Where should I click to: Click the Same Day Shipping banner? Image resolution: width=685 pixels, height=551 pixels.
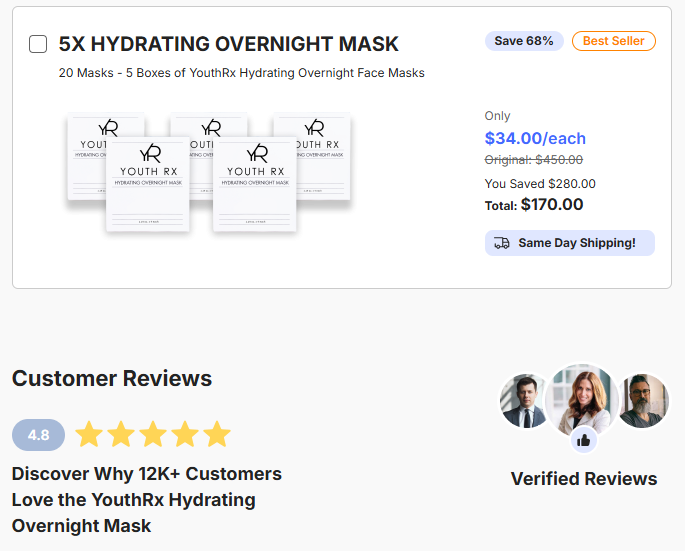click(570, 243)
